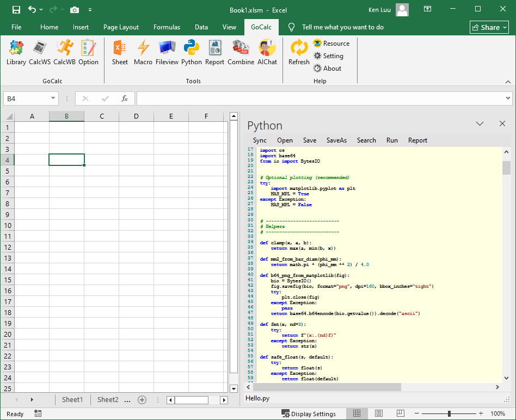
Task: Close the Python task pane
Action: pos(502,123)
